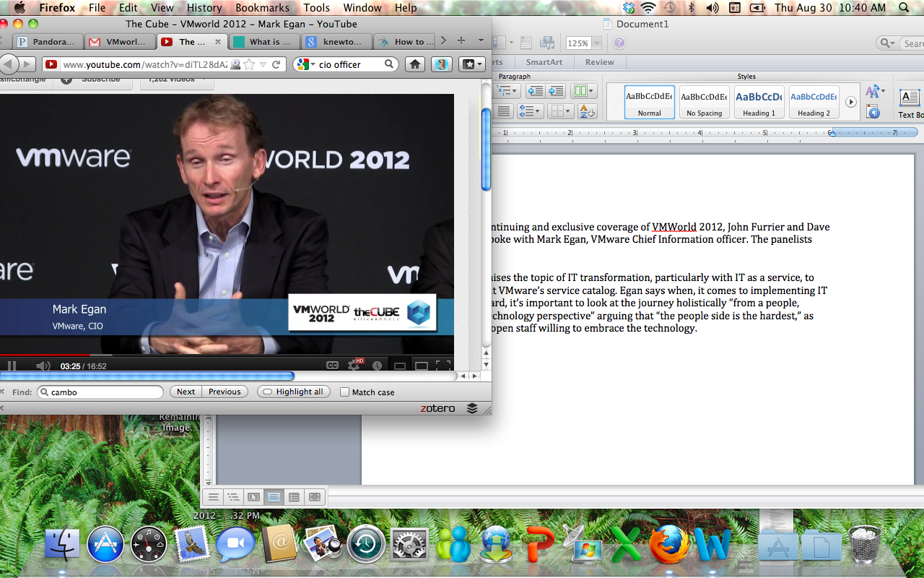This screenshot has width=924, height=578.
Task: Toggle Highlight all in Find bar
Action: coord(294,392)
